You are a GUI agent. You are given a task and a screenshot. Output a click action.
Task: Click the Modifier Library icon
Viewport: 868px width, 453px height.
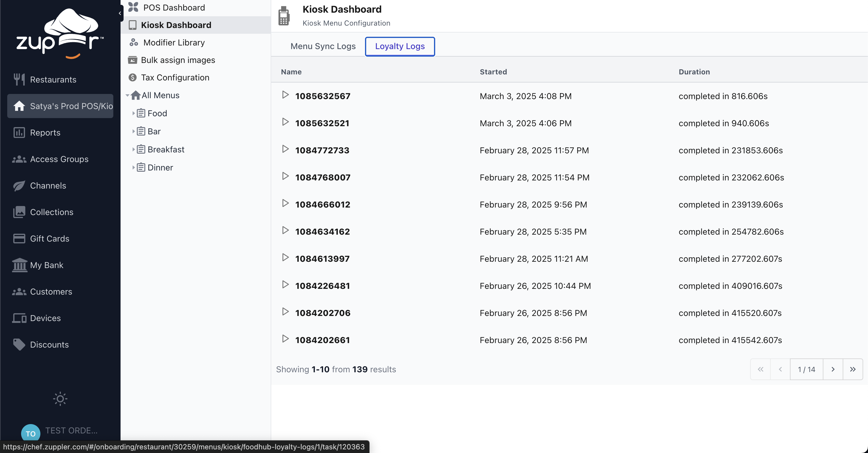point(134,42)
